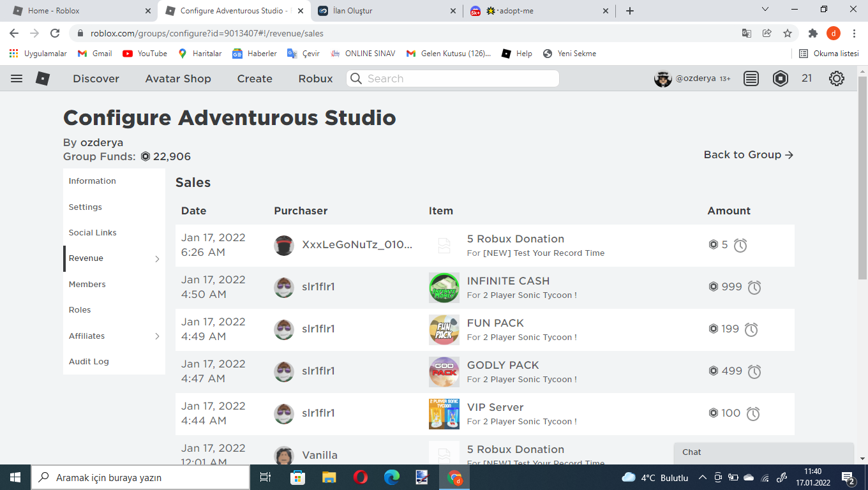Screen dimensions: 868x490
Task: Click the pending clock icon beside 199 amount
Action: (751, 329)
